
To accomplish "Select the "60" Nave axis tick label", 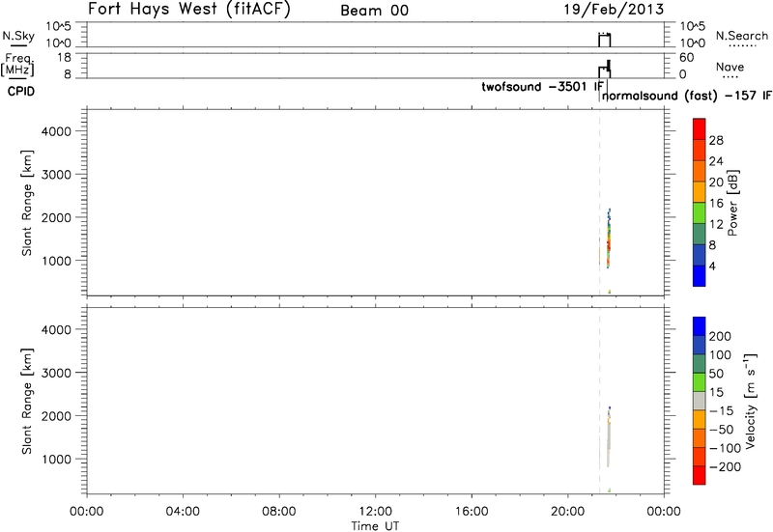I will pyautogui.click(x=687, y=58).
